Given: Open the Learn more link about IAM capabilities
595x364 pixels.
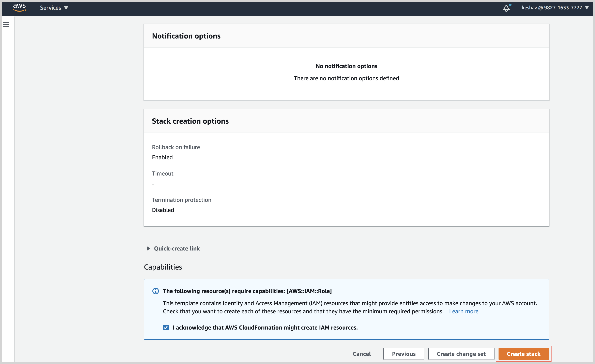Looking at the screenshot, I should click(464, 311).
